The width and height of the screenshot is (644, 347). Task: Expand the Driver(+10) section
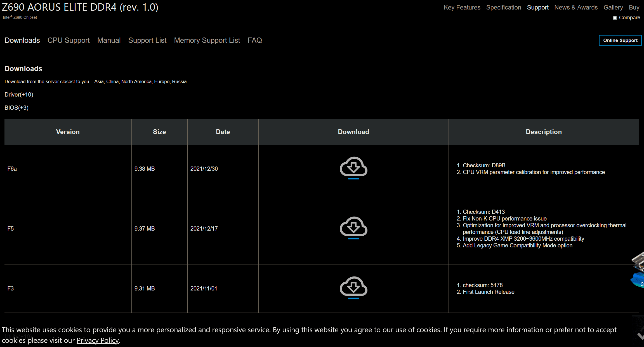coord(19,95)
